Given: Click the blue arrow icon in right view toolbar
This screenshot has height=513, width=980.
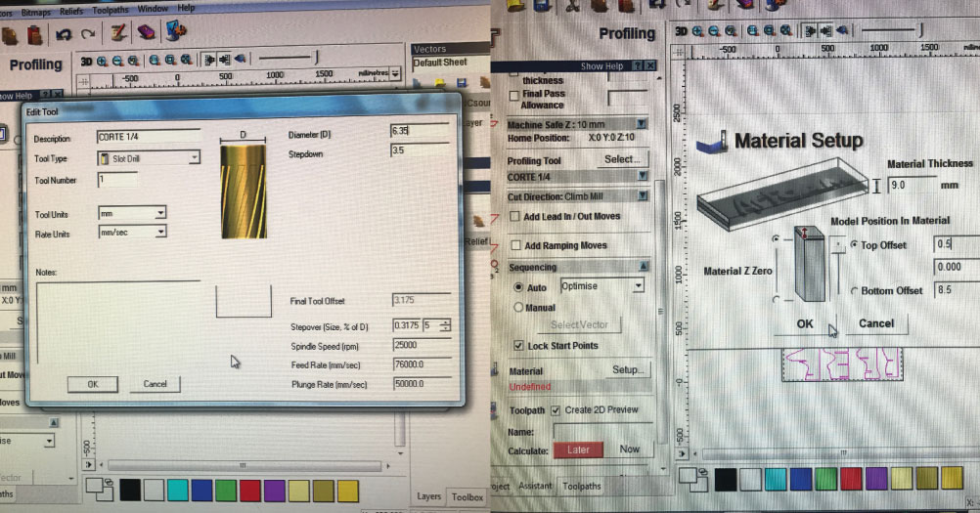Looking at the screenshot, I should pyautogui.click(x=842, y=30).
